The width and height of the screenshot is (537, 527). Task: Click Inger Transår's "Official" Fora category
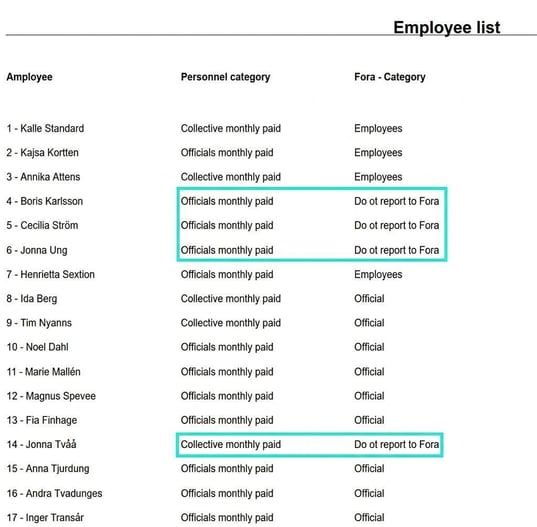pyautogui.click(x=369, y=517)
